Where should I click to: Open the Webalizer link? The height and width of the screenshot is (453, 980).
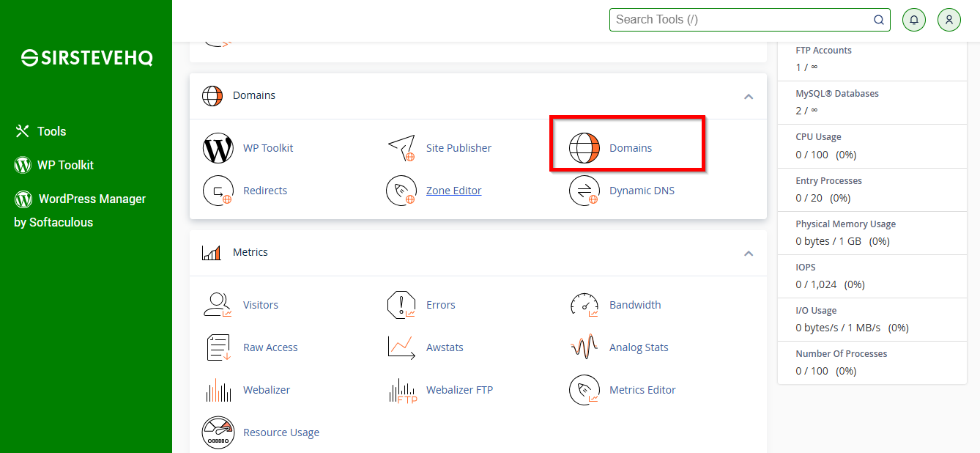(x=267, y=390)
